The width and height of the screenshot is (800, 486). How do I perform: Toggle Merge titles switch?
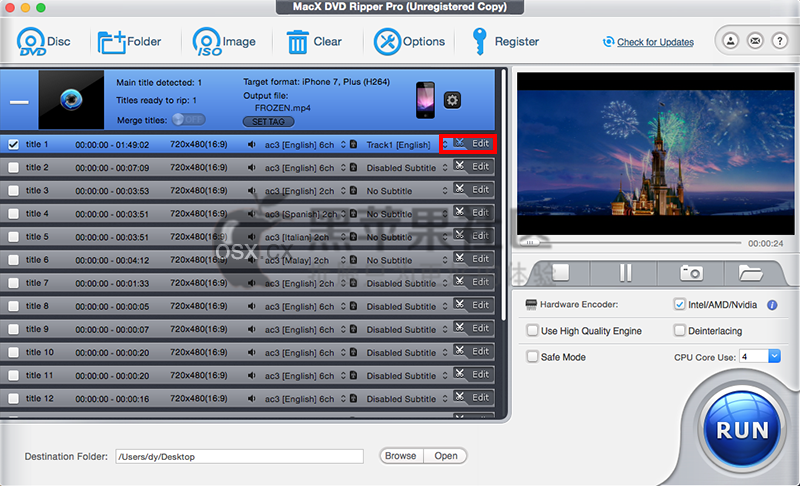(189, 120)
